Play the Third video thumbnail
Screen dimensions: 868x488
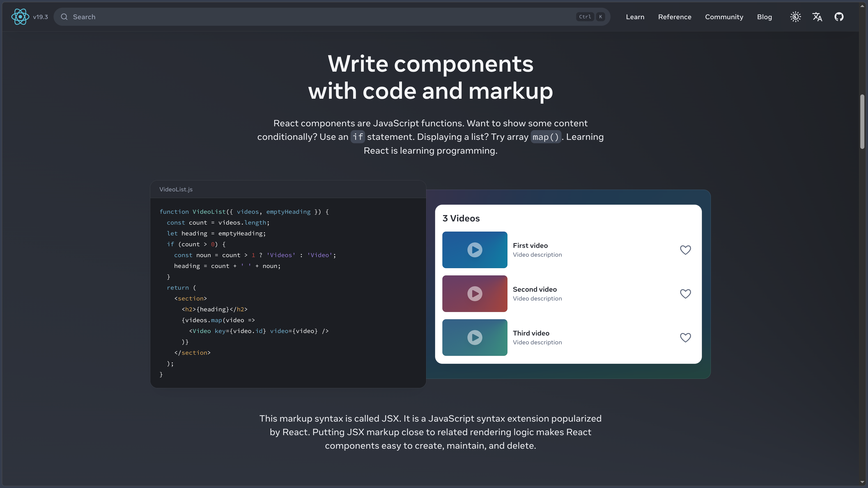(474, 338)
